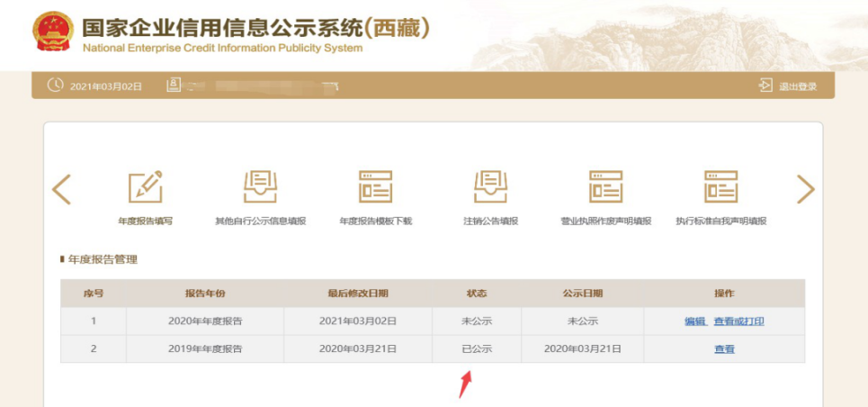Click the 2021年03月02日 date in header bar
The width and height of the screenshot is (868, 407).
(106, 86)
